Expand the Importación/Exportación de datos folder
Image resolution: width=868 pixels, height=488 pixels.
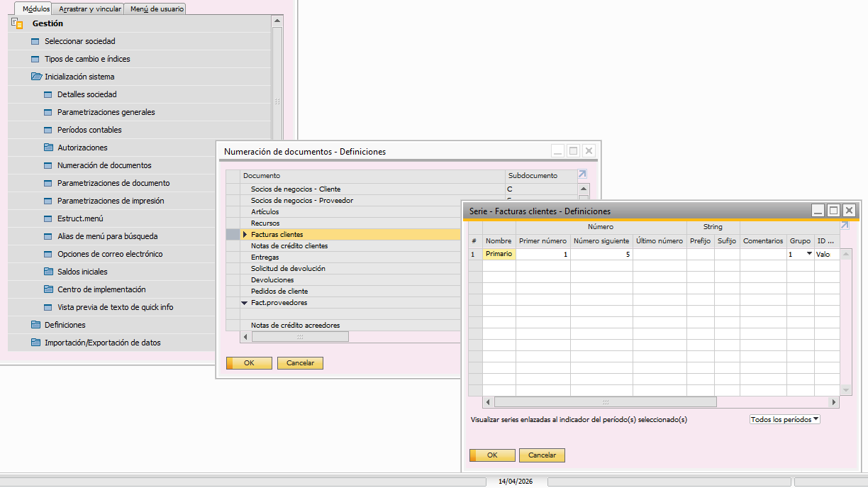coord(35,343)
